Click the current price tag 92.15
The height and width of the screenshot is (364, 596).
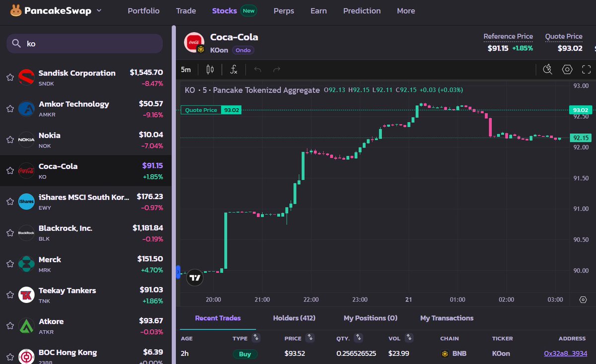point(581,138)
